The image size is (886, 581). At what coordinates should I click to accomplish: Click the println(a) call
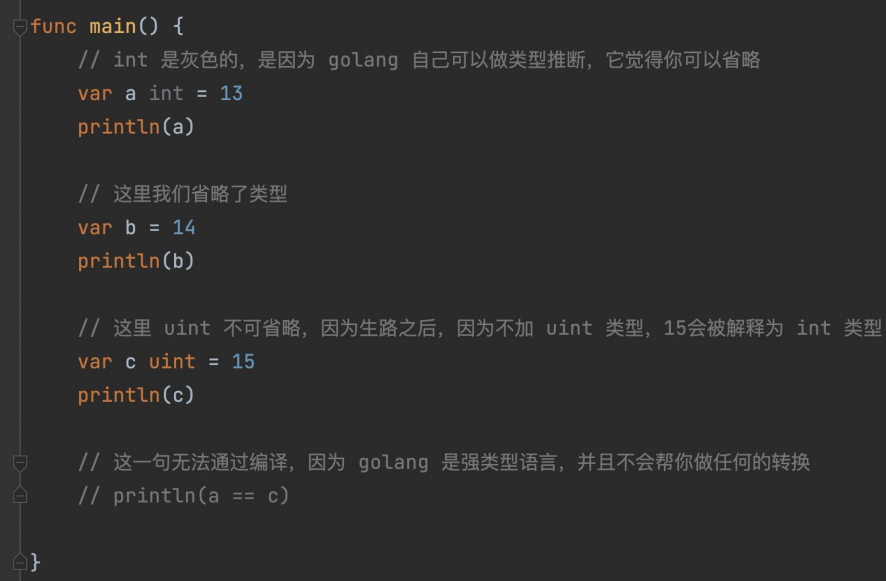136,127
